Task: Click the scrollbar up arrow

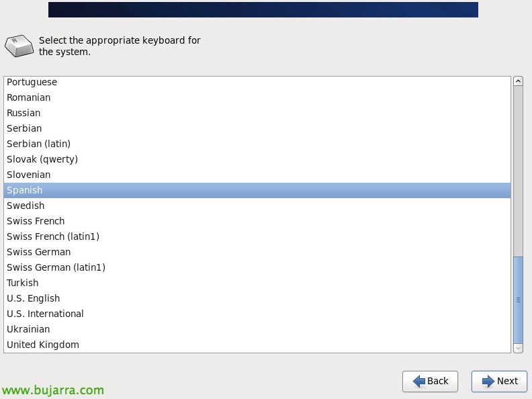Action: pyautogui.click(x=518, y=81)
